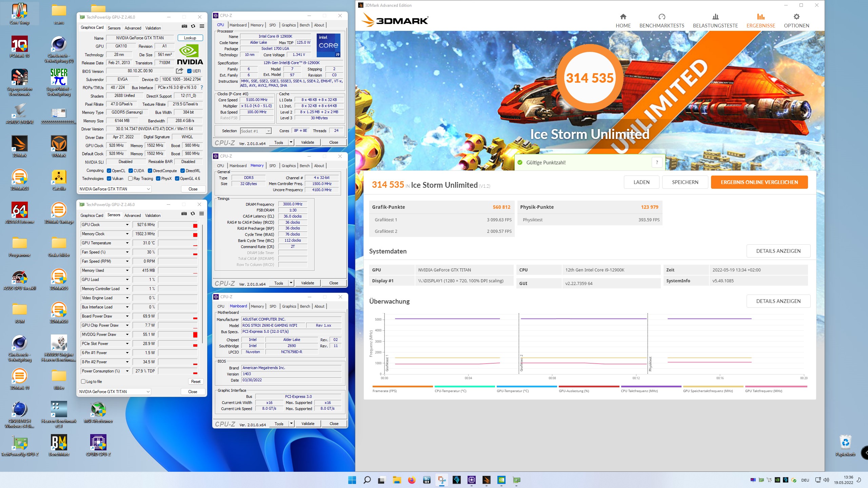Open 3DMark BELASTUNGSTESTE section
Image resolution: width=868 pixels, height=488 pixels.
(715, 21)
